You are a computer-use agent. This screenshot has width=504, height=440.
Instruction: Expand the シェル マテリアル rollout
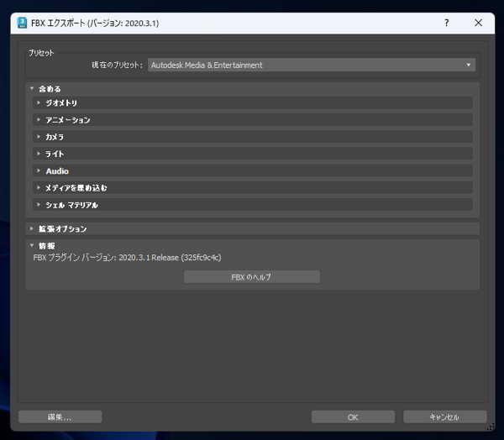(x=252, y=205)
